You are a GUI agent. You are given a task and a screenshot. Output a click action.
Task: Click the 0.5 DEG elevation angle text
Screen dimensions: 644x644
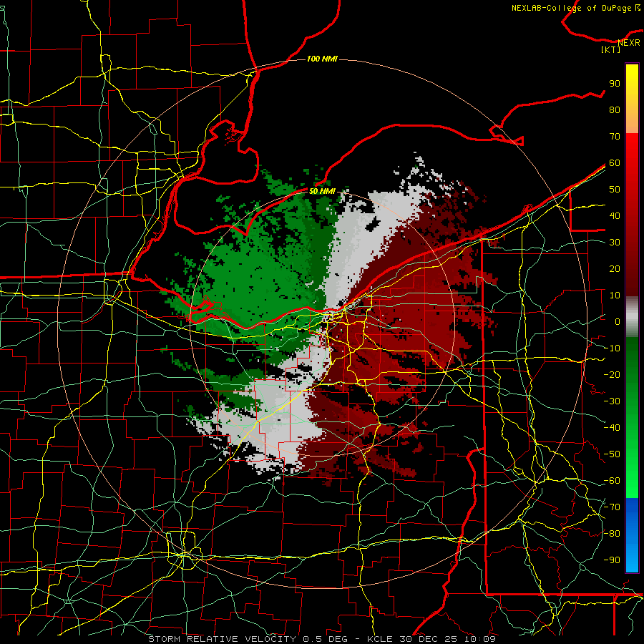pos(325,639)
